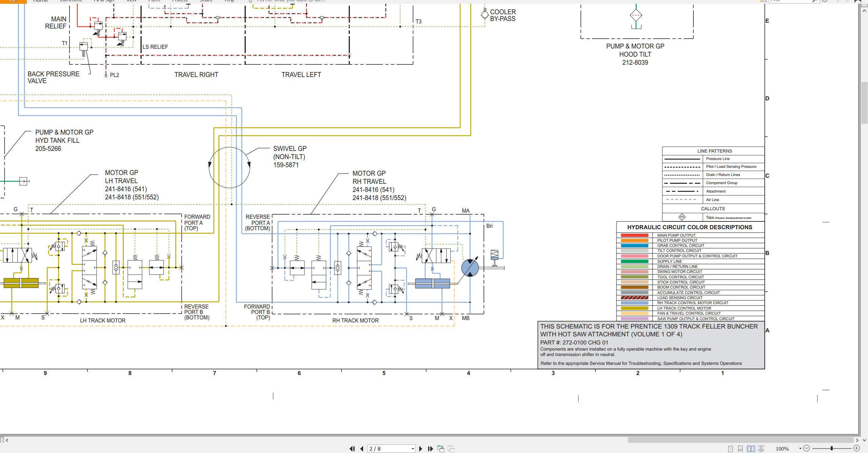Click the blue GRAB CONTROL CIRCUIT swatch

coord(634,245)
